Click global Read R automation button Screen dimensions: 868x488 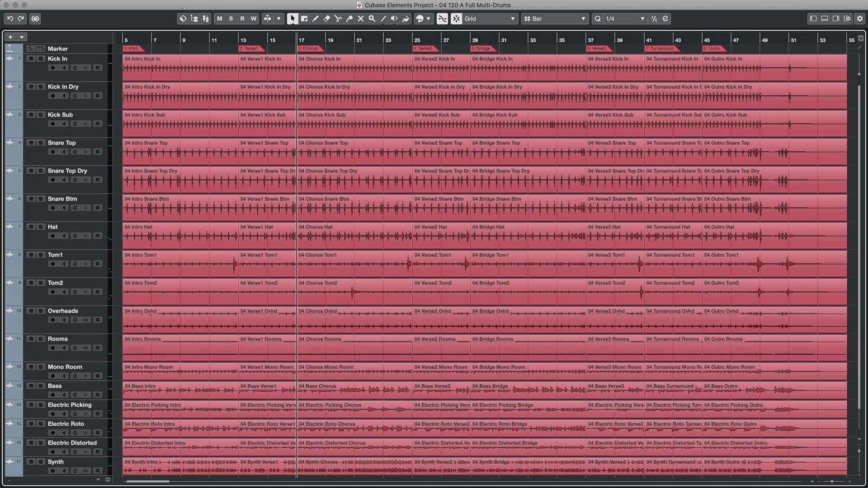click(x=242, y=19)
